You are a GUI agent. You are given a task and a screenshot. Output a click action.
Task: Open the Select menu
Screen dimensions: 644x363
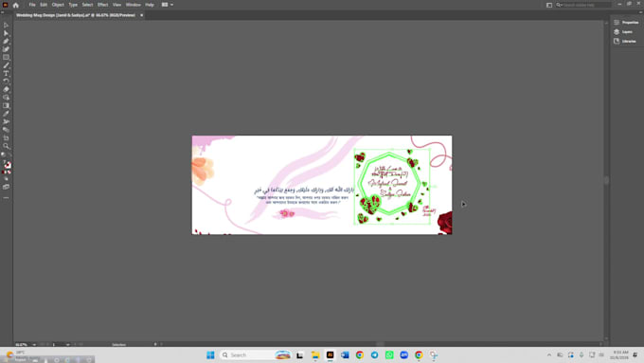87,5
